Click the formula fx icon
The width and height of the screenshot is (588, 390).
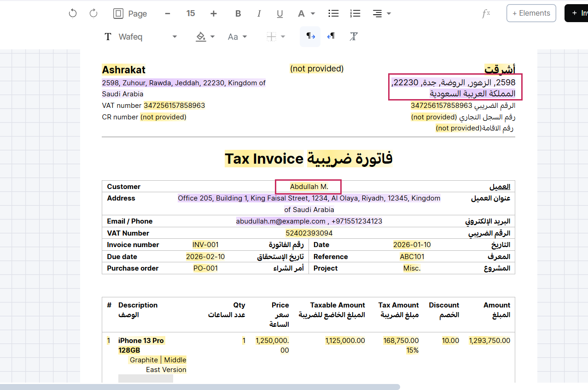[x=486, y=13]
